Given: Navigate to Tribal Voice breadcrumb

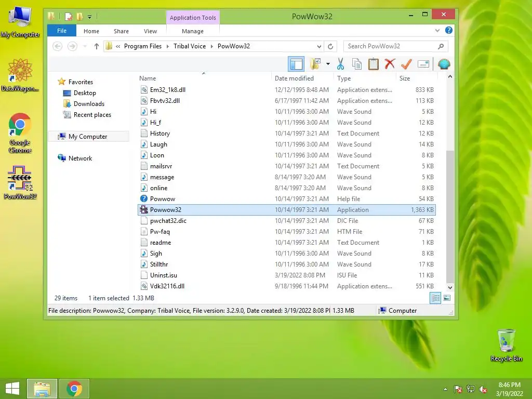Looking at the screenshot, I should pos(190,46).
